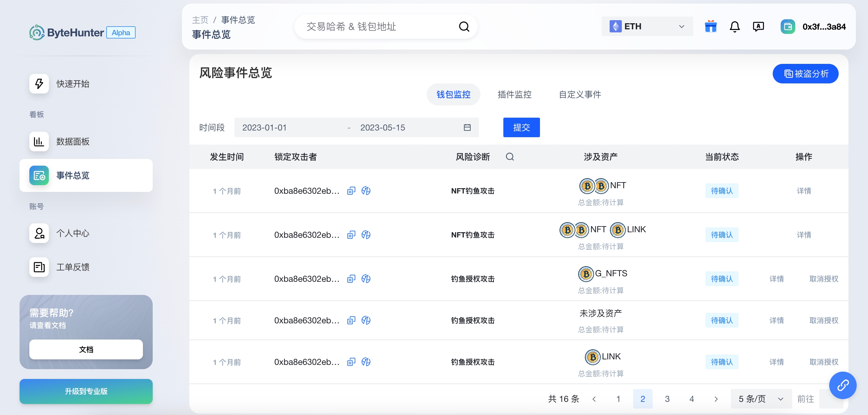
Task: Click the floating blue link button
Action: [x=843, y=385]
